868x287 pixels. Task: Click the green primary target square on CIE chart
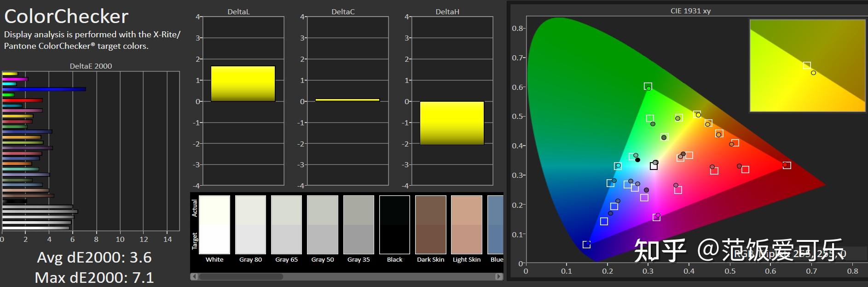point(648,86)
